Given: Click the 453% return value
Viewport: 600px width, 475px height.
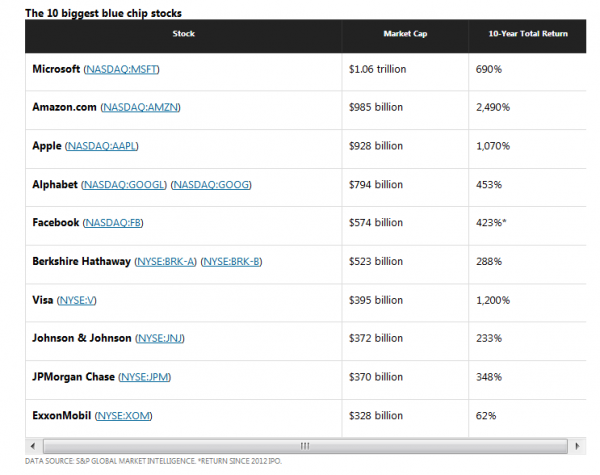Looking at the screenshot, I should [x=489, y=185].
